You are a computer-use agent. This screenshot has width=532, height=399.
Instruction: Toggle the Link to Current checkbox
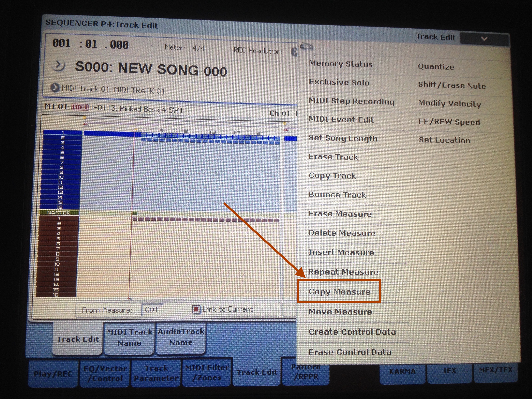coord(196,309)
